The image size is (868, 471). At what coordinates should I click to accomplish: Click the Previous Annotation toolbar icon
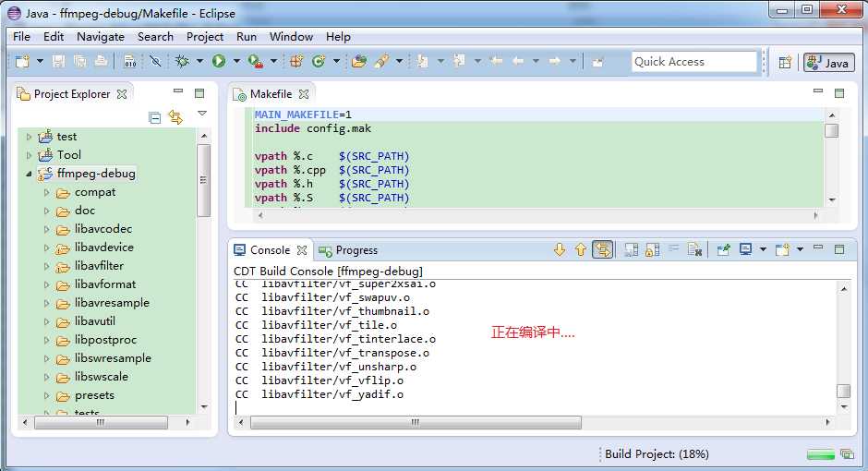point(459,61)
